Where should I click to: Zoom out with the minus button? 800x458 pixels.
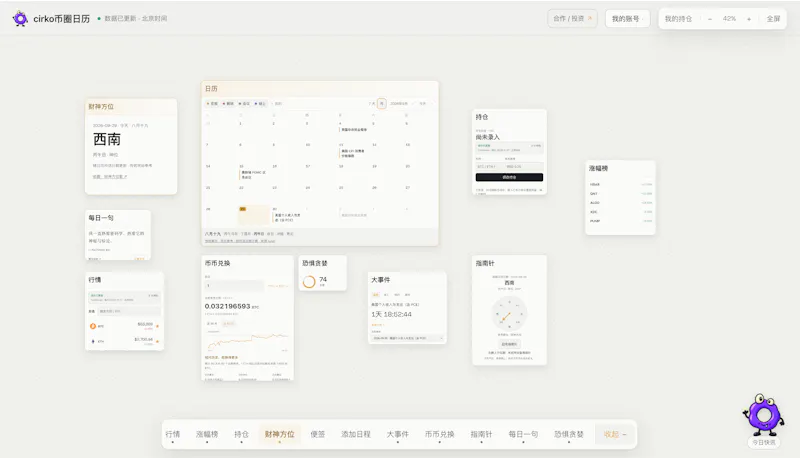click(x=710, y=18)
